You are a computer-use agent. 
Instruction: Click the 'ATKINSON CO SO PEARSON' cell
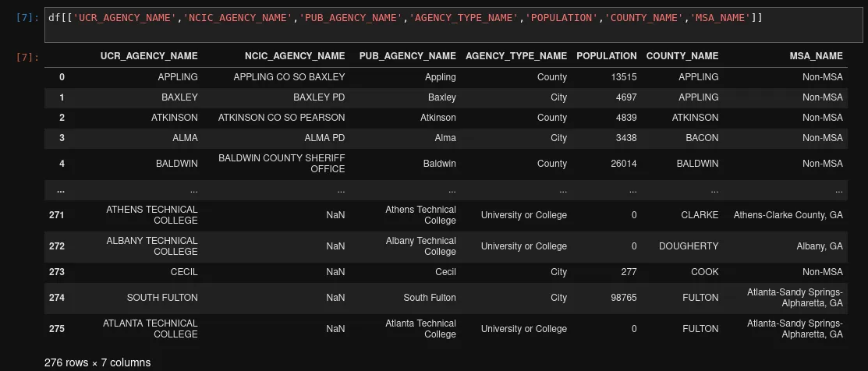tap(281, 118)
